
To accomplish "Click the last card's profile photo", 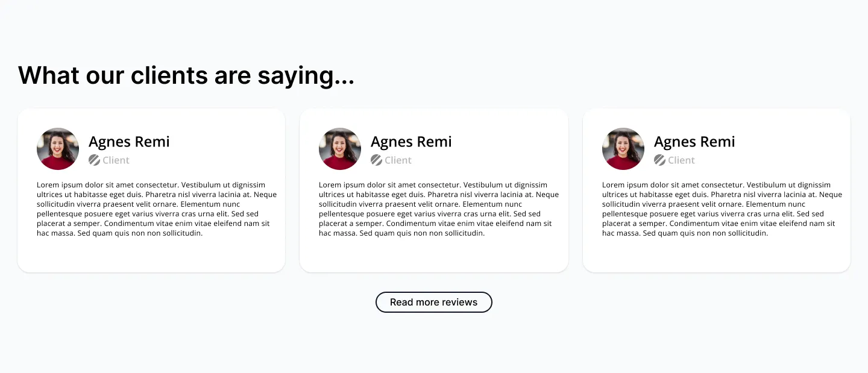I will [x=623, y=149].
